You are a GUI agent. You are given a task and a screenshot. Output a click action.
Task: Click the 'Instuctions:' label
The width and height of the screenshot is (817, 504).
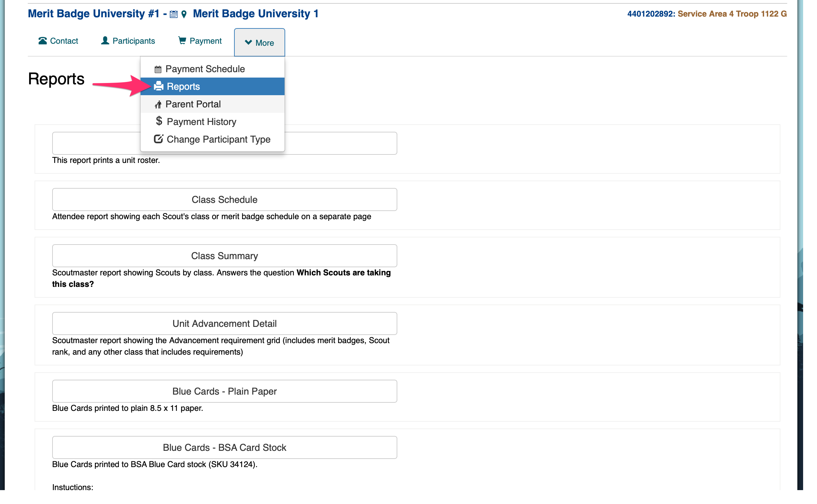click(72, 487)
